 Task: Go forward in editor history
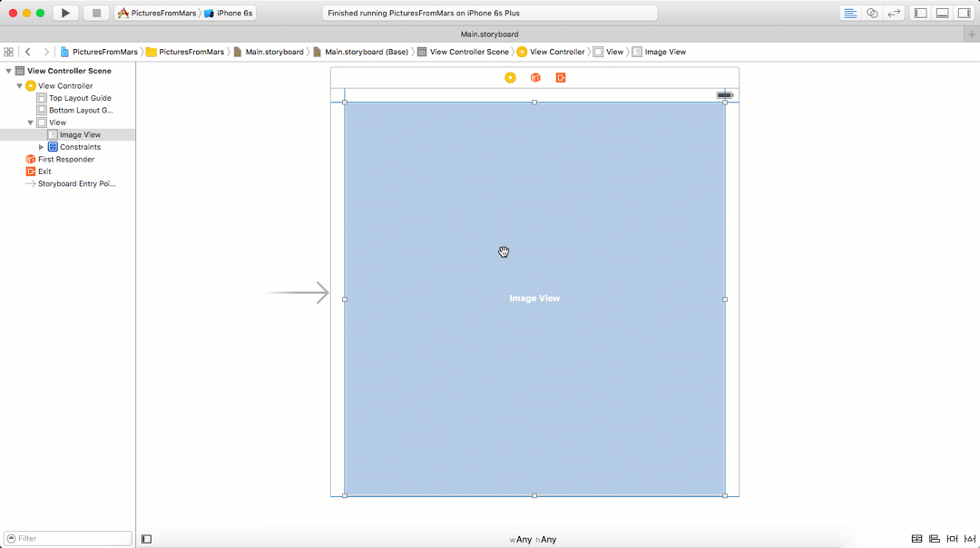coord(45,52)
